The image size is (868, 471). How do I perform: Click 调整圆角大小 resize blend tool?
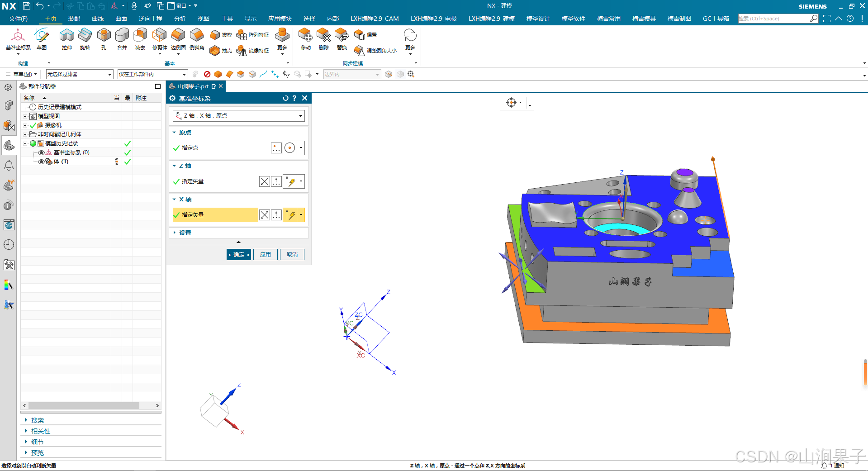375,51
